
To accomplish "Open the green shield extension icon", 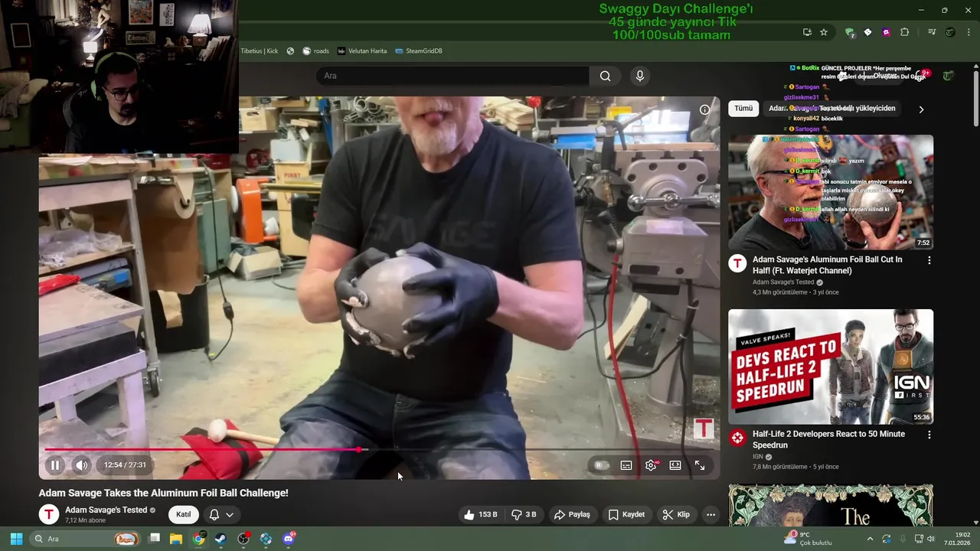I will (x=849, y=32).
